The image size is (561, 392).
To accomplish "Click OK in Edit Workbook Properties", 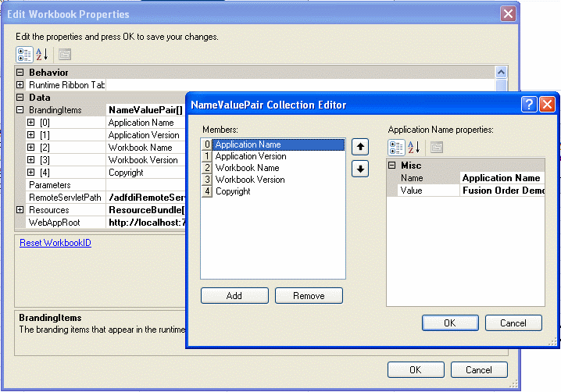I will click(416, 370).
